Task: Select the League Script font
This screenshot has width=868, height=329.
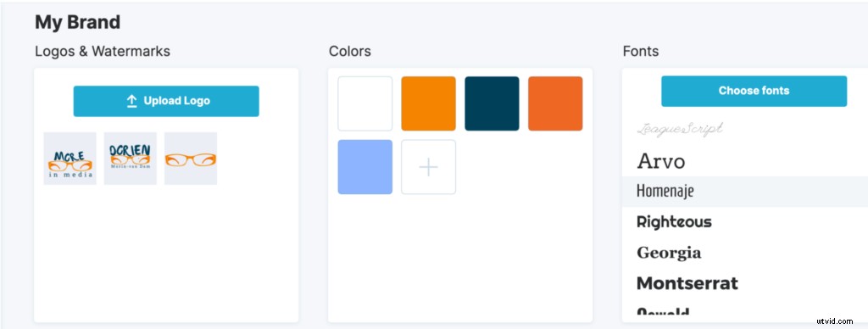Action: pyautogui.click(x=680, y=129)
